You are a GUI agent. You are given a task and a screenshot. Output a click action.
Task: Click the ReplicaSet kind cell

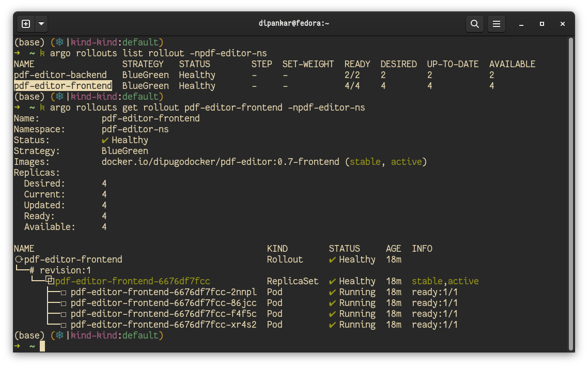coord(292,281)
